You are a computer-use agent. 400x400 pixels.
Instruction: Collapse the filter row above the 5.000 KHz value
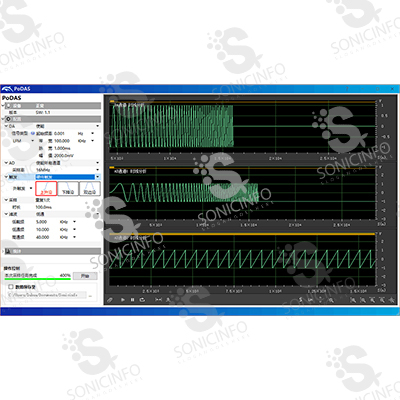(x=6, y=214)
